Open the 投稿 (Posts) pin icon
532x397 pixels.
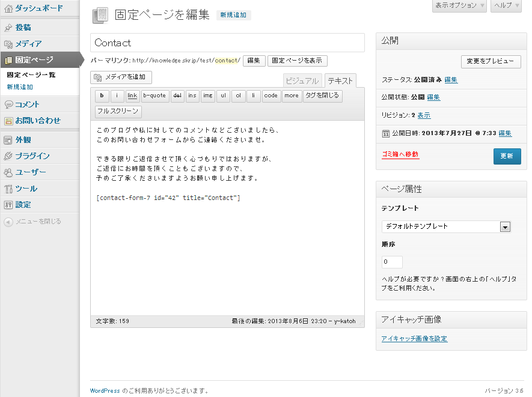coord(8,28)
